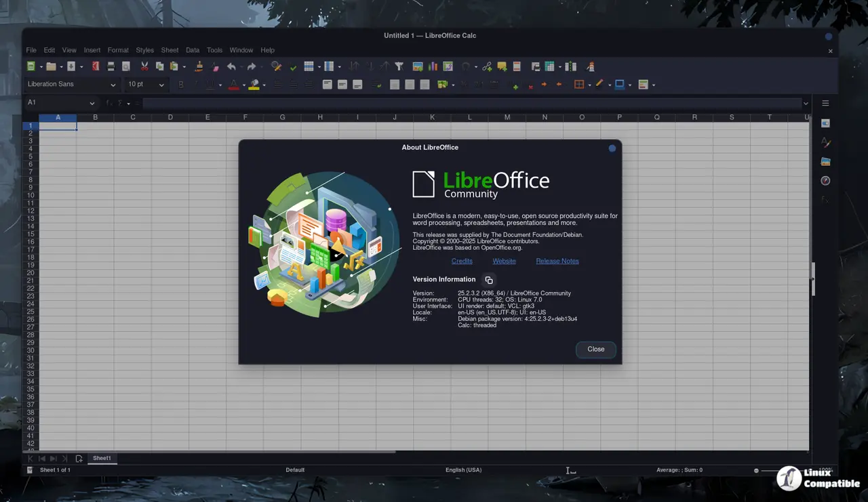This screenshot has width=868, height=502.
Task: Open the Borders dropdown arrow
Action: (x=589, y=85)
